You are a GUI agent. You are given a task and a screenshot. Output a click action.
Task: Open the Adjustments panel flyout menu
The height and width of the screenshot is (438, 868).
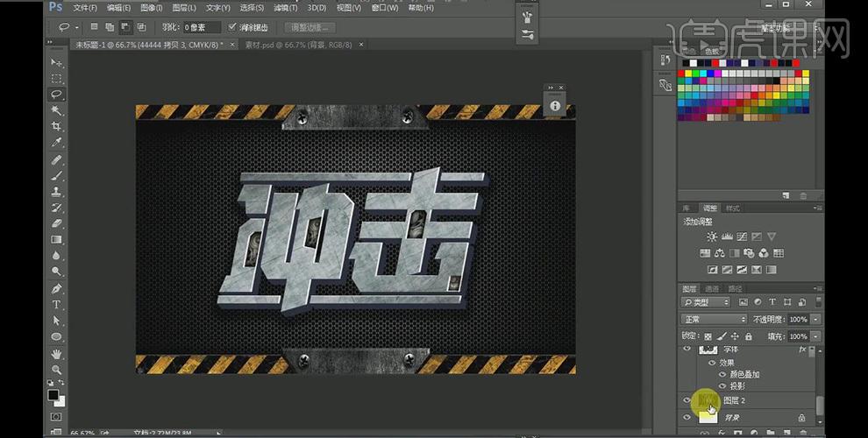(819, 208)
